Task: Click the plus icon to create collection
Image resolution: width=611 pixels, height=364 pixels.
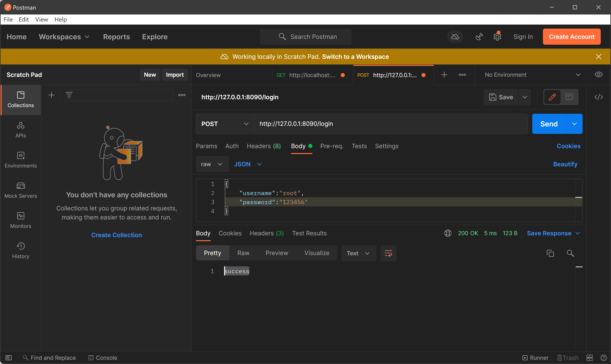Action: [52, 95]
